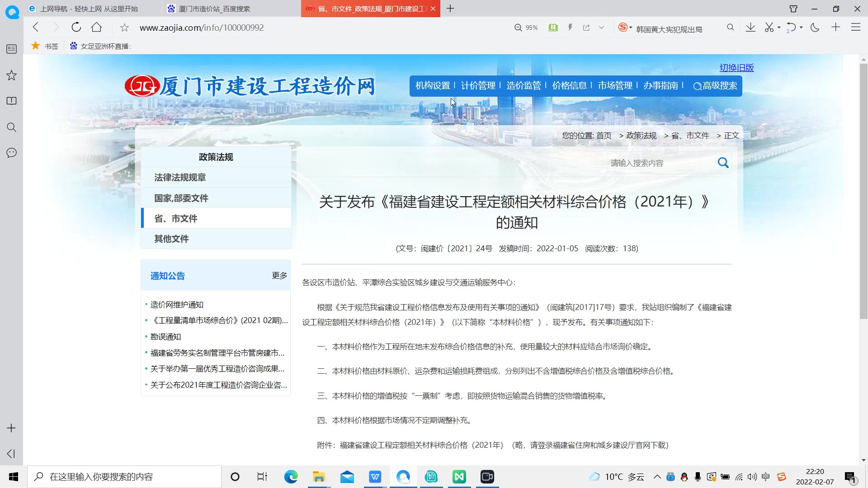Screen dimensions: 868x488
Task: Open the 机构设置 menu
Action: (x=433, y=85)
